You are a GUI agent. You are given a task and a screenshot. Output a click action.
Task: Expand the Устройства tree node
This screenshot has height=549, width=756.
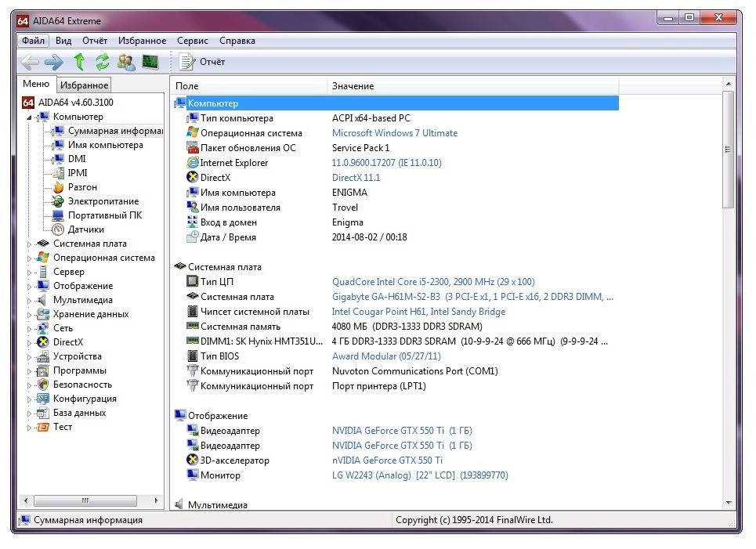29,357
